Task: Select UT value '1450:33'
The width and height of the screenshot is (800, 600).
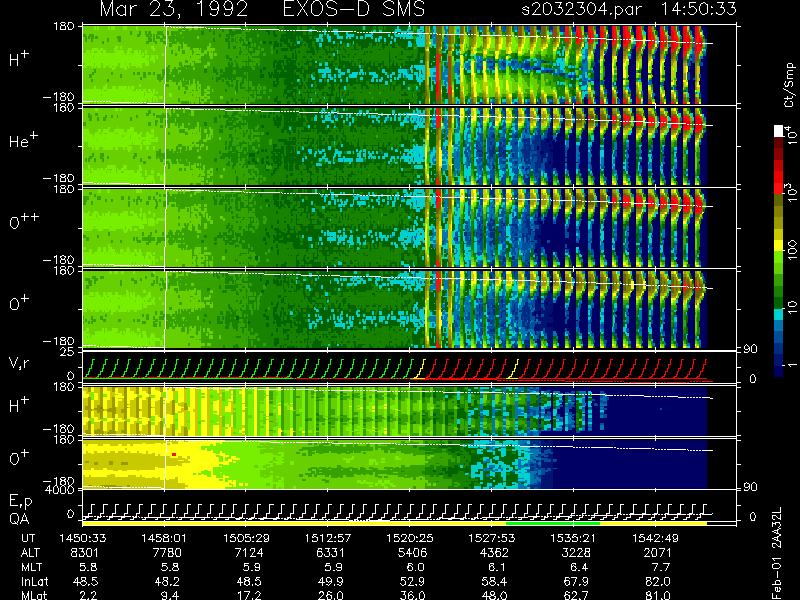Action: [x=82, y=538]
